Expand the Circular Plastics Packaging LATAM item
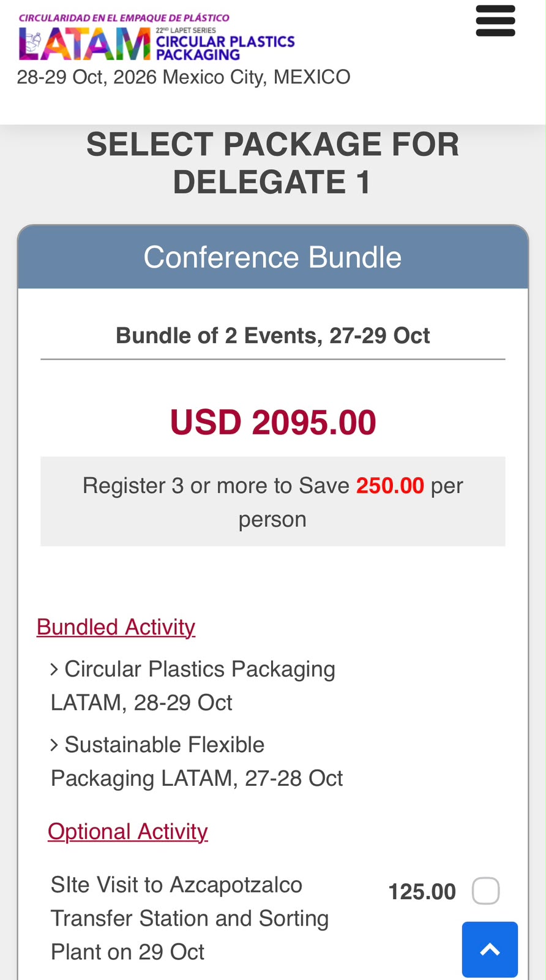Viewport: 546px width, 980px height. tap(193, 685)
